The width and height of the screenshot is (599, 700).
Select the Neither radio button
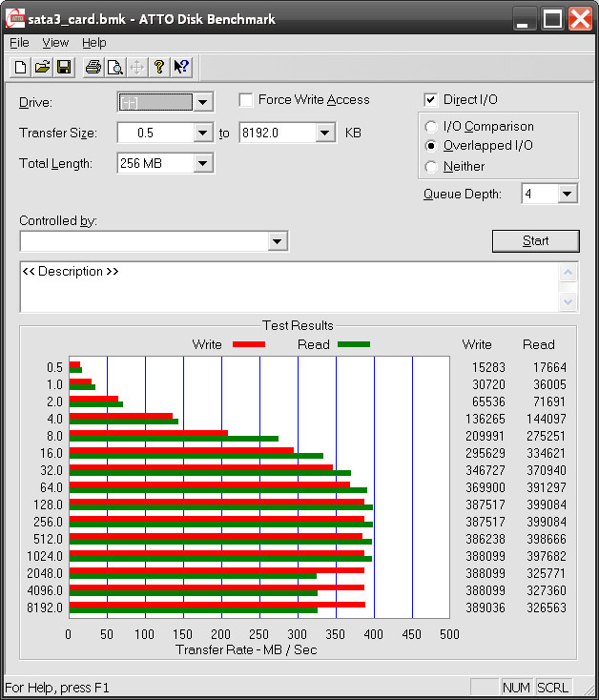tap(431, 167)
